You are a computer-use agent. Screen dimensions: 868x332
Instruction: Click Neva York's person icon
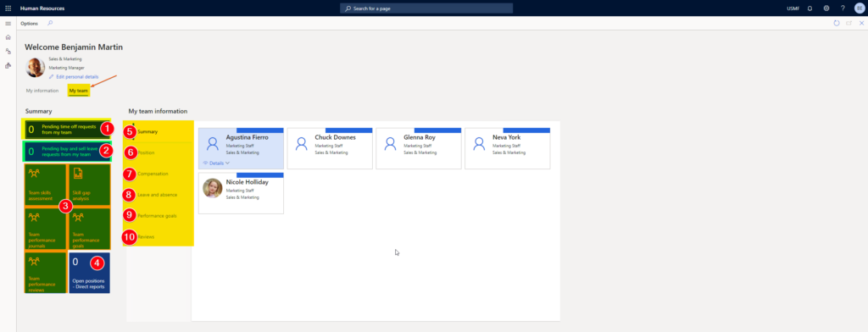(479, 144)
